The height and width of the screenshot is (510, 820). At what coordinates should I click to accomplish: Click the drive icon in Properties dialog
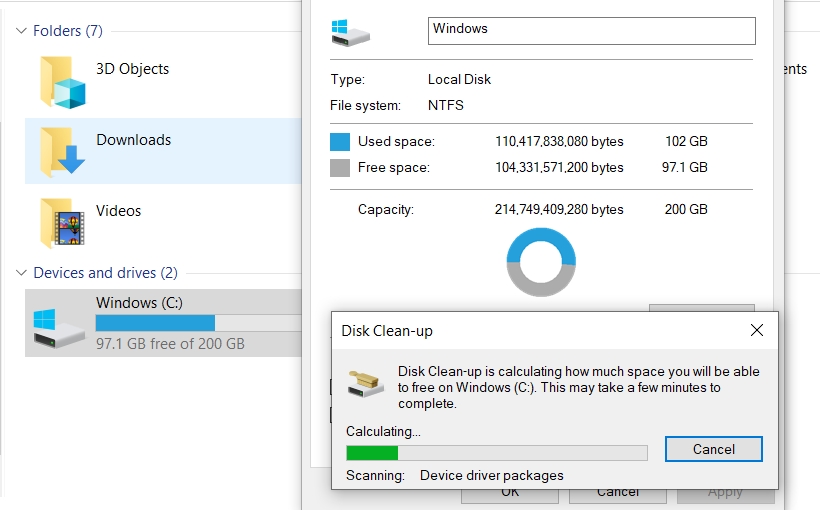click(x=350, y=33)
